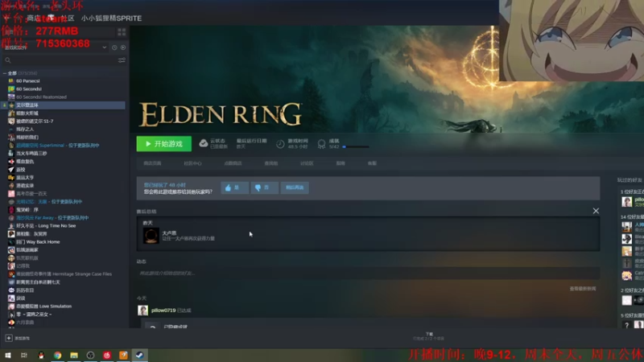Click the view latest news link
Image resolution: width=644 pixels, height=362 pixels.
pyautogui.click(x=583, y=289)
